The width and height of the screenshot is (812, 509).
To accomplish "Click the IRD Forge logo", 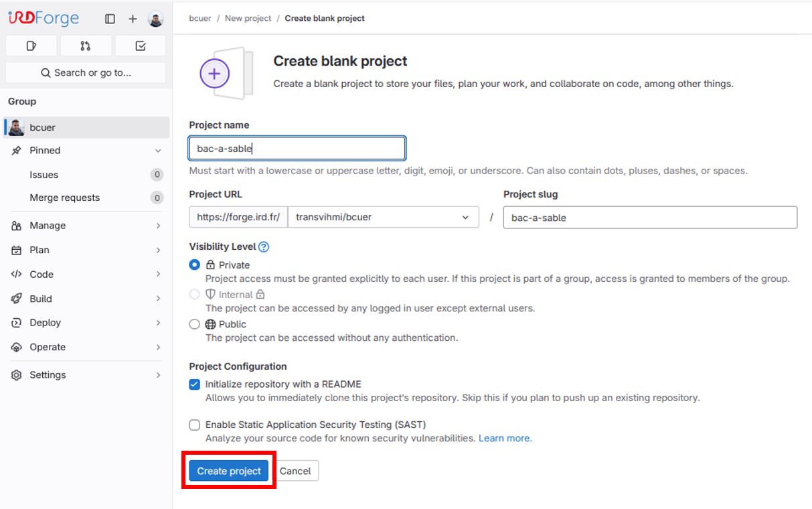I will point(44,18).
